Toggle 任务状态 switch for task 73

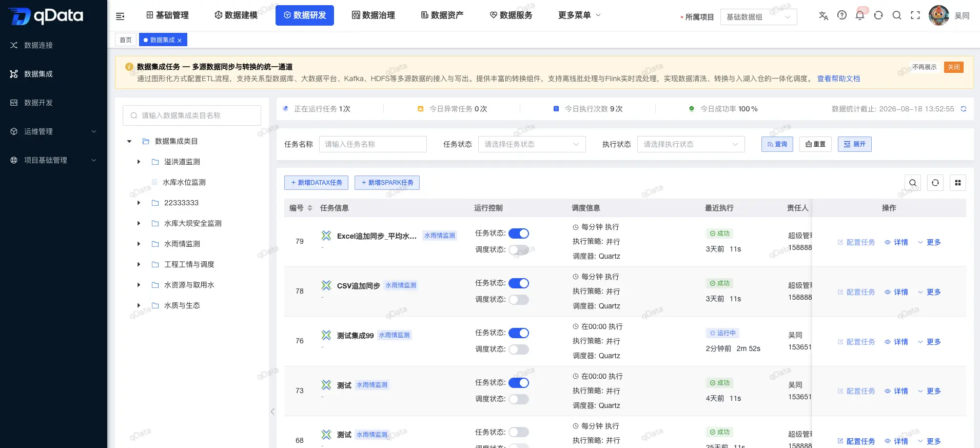[x=519, y=383]
